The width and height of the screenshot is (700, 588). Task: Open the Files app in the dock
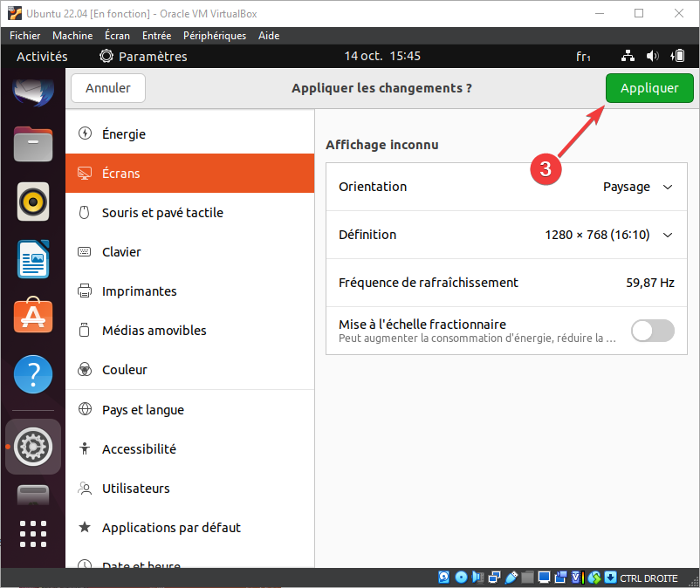(x=33, y=144)
